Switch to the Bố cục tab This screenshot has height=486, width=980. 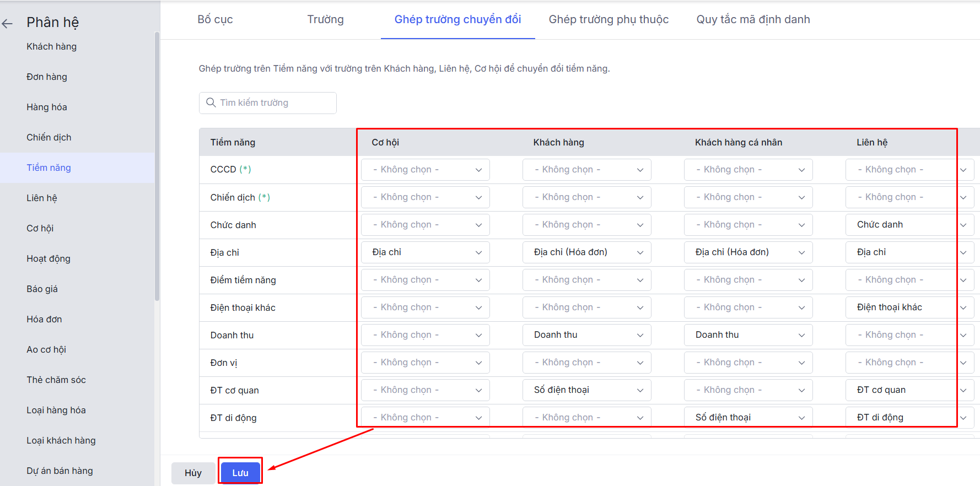[215, 20]
